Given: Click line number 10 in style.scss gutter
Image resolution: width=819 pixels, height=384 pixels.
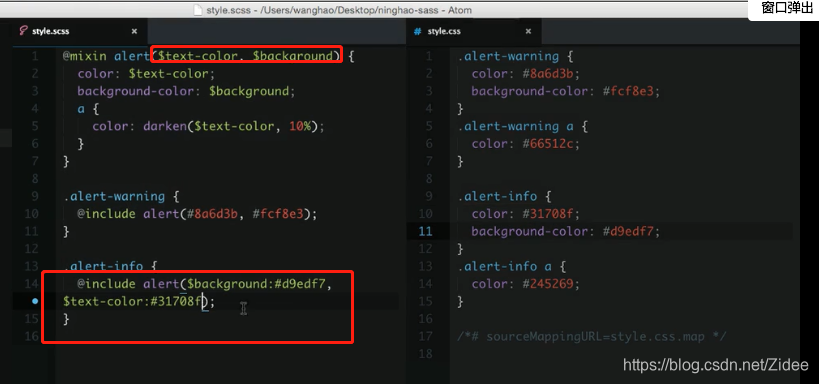Looking at the screenshot, I should 31,214.
